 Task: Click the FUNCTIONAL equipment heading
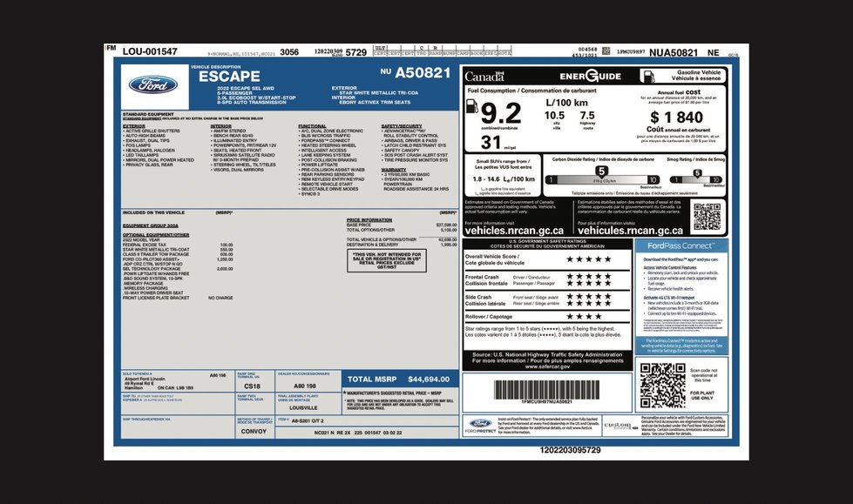point(312,126)
